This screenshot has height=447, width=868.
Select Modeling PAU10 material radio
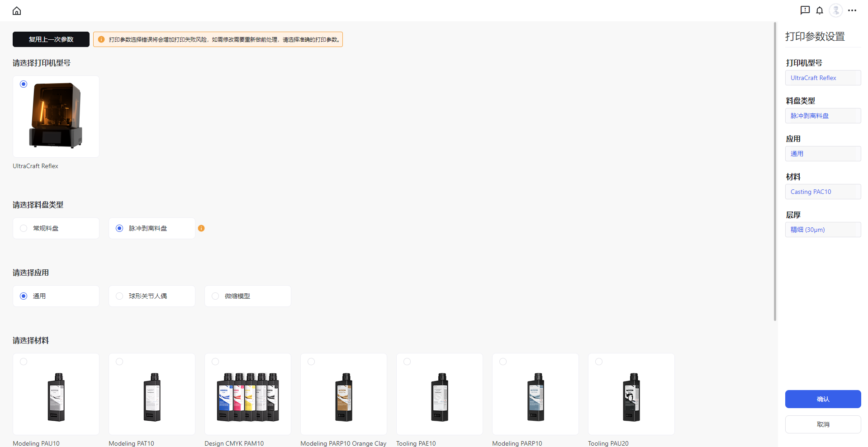tap(24, 362)
